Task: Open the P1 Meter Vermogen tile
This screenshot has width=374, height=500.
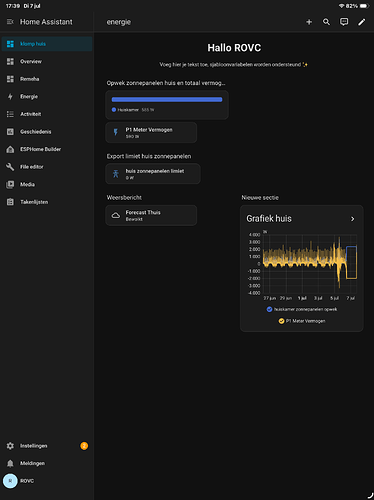Action: click(151, 133)
